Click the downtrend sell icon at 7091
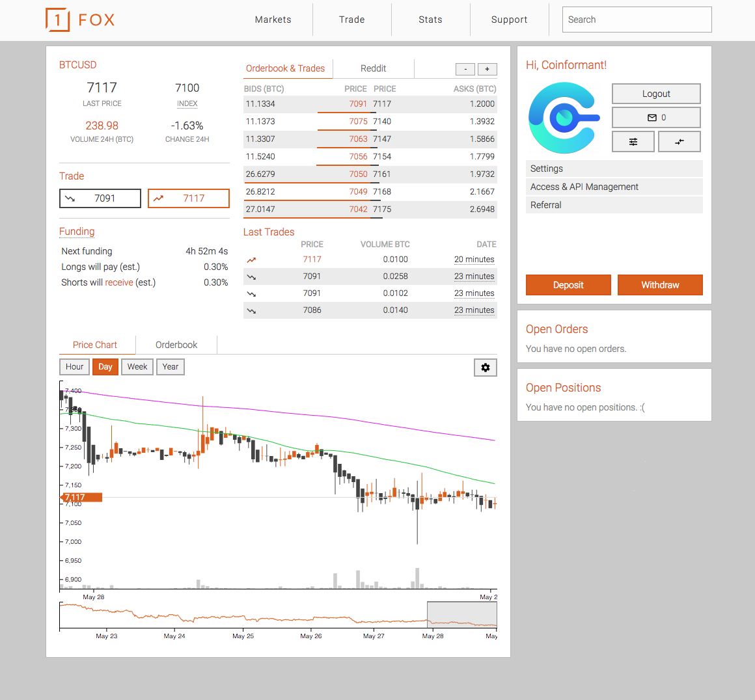755x700 pixels. pyautogui.click(x=70, y=198)
